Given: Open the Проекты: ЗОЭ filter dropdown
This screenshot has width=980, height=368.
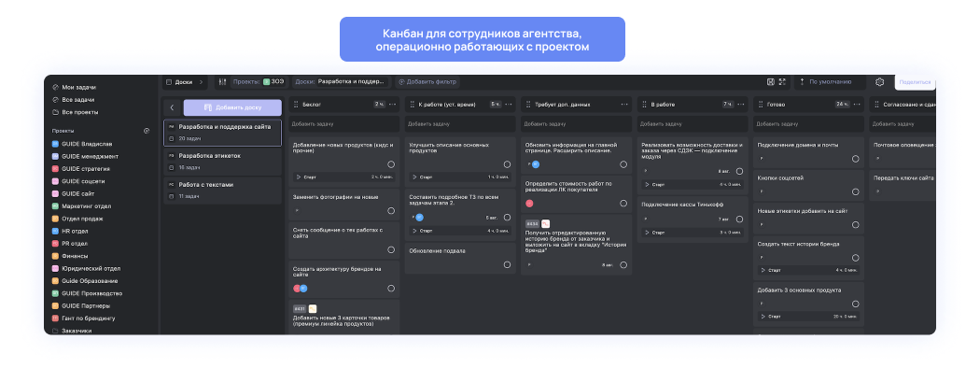Looking at the screenshot, I should 259,82.
